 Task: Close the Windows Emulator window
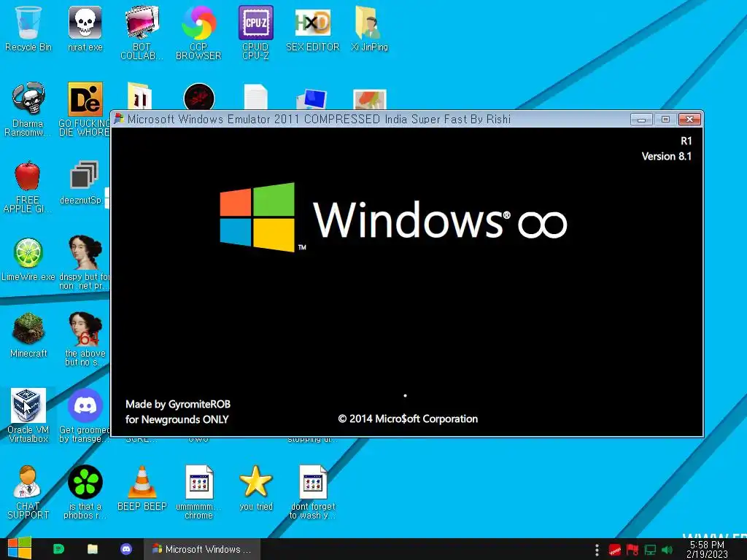[x=689, y=119]
